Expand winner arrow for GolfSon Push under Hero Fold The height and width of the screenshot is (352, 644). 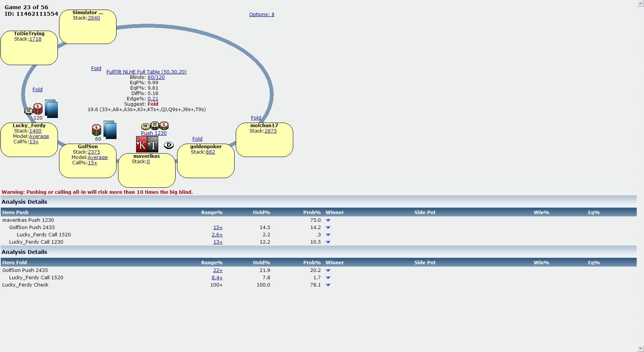click(x=328, y=270)
